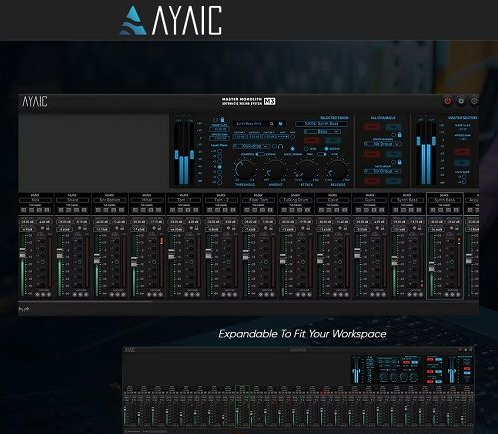The height and width of the screenshot is (434, 498).
Task: Click the Name: Synth Bass field
Action: click(321, 124)
